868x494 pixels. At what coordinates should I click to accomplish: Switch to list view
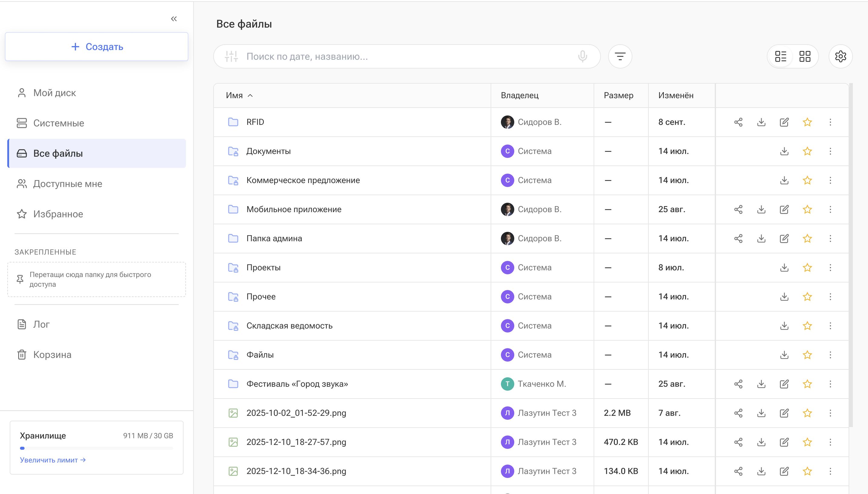pyautogui.click(x=780, y=56)
